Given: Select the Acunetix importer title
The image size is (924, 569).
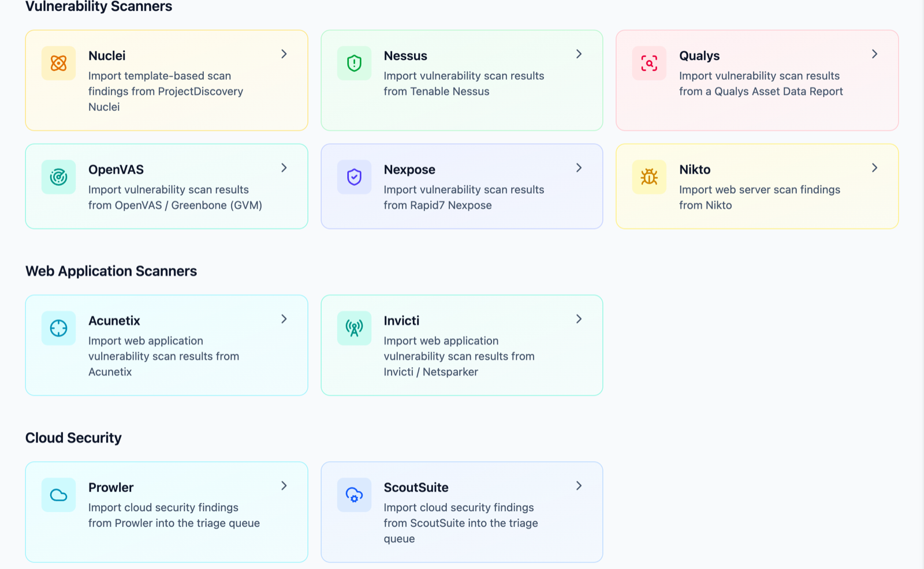Looking at the screenshot, I should 114,320.
